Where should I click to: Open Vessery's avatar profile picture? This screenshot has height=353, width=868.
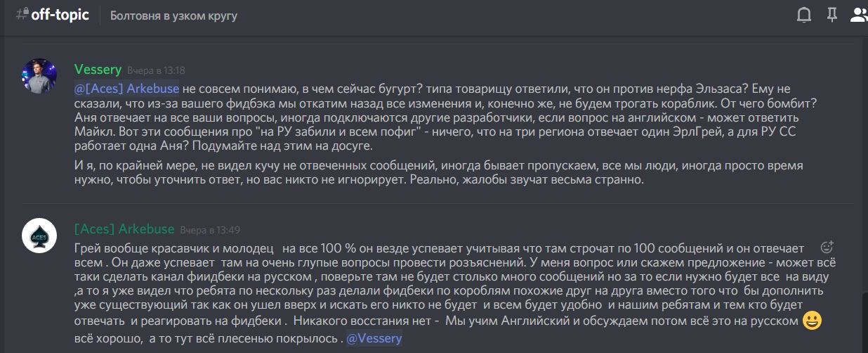(x=39, y=76)
